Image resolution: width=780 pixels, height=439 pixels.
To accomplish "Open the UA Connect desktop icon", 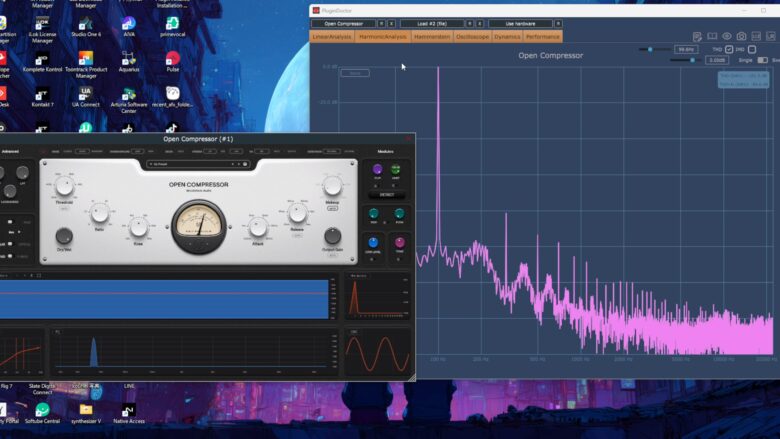I will click(85, 95).
